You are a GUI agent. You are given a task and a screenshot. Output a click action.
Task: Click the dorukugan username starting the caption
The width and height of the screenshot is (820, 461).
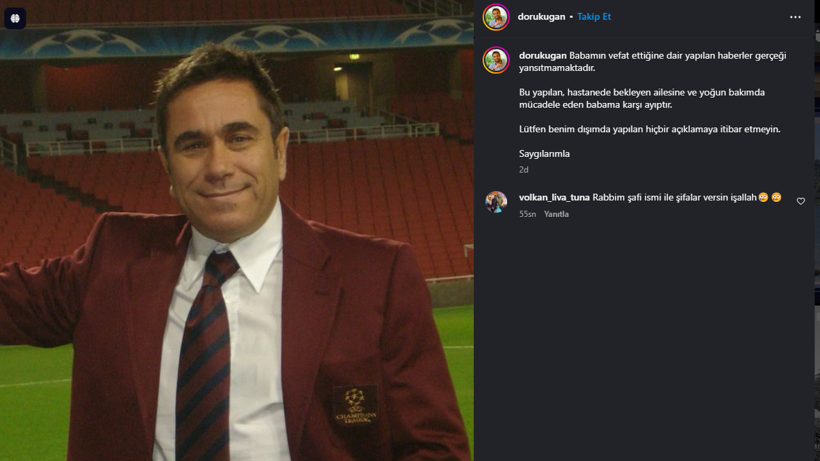[x=542, y=56]
